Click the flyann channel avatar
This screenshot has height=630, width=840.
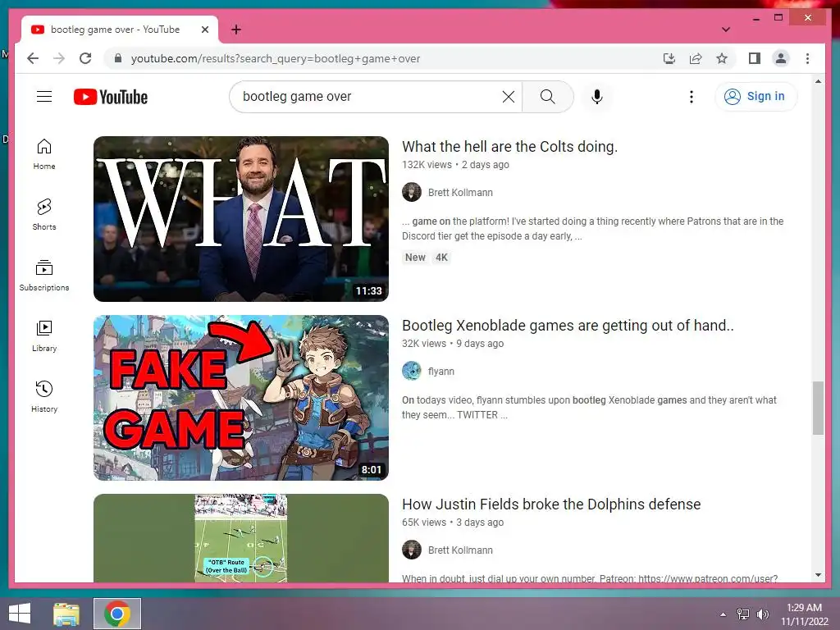click(412, 372)
